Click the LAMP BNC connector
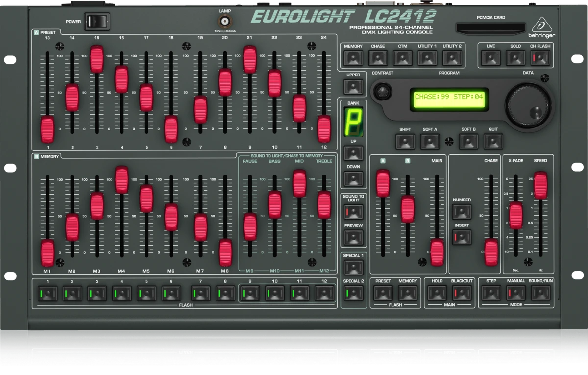Screen dimensions: 588x375 [x=225, y=22]
